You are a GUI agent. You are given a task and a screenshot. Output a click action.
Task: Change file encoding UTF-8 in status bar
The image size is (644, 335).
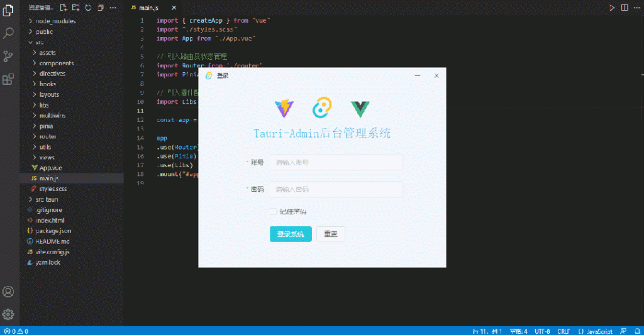click(x=542, y=331)
